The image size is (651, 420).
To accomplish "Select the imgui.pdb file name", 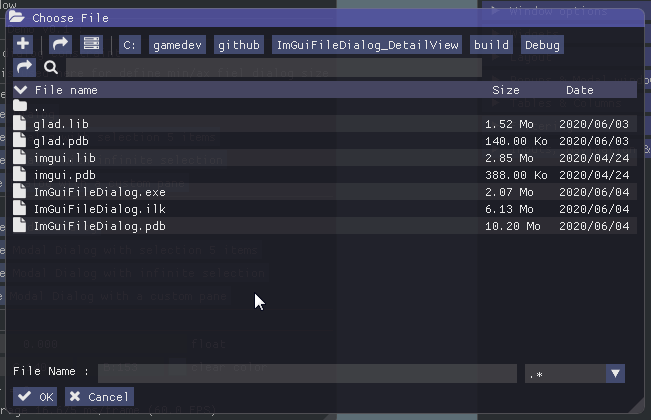I will pyautogui.click(x=65, y=175).
